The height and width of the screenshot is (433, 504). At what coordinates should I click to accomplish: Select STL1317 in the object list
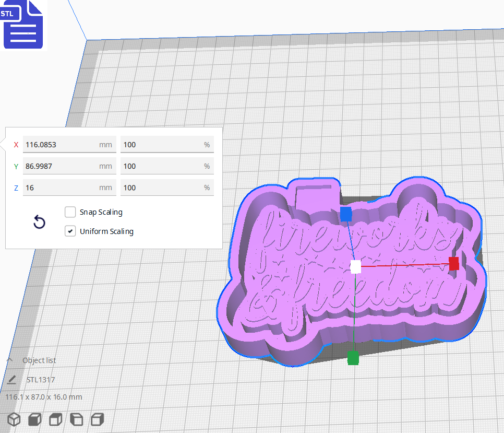(x=40, y=380)
